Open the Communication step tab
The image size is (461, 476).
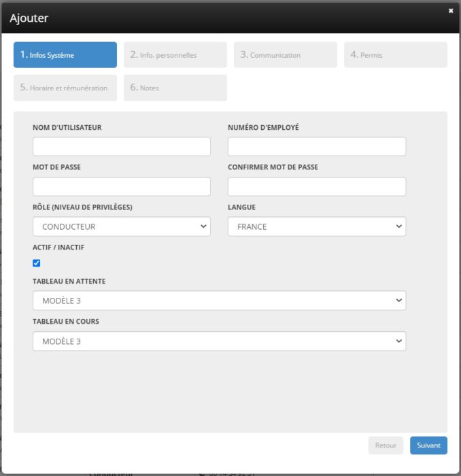285,55
